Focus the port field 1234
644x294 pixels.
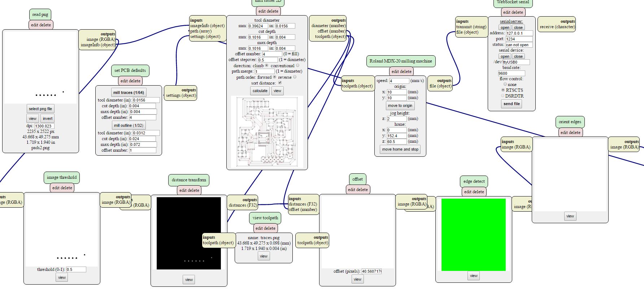[x=519, y=39]
